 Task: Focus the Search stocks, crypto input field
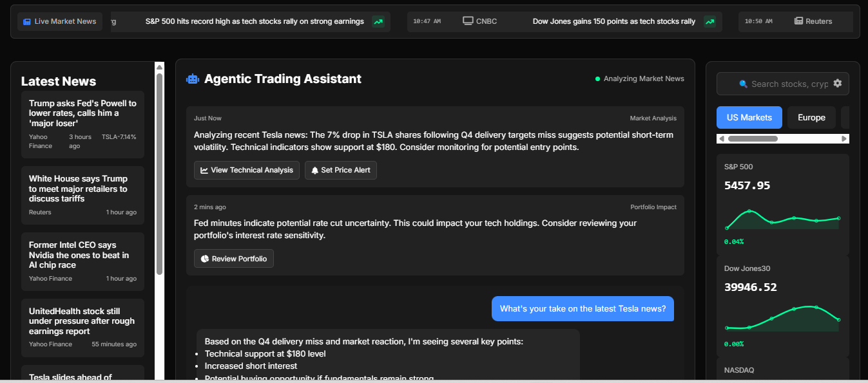pyautogui.click(x=783, y=84)
